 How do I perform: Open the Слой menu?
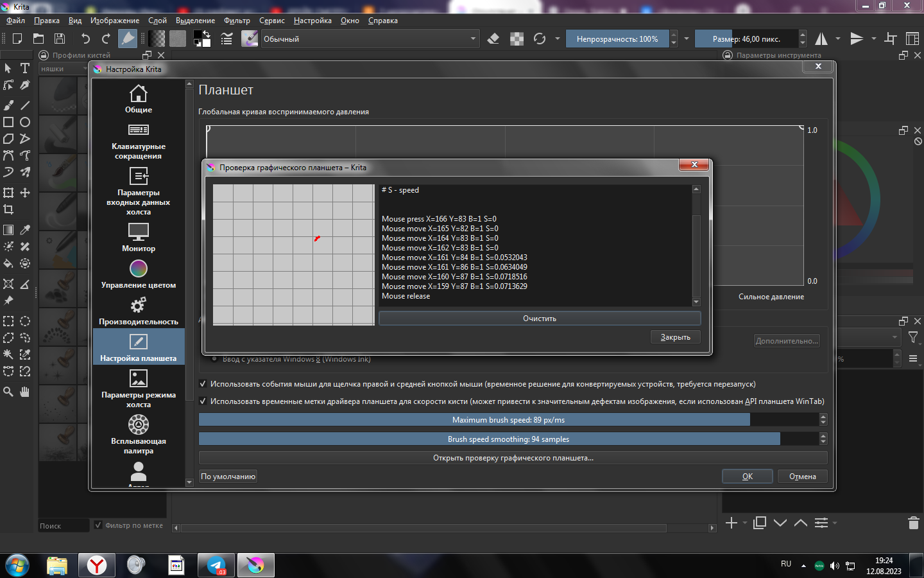157,21
